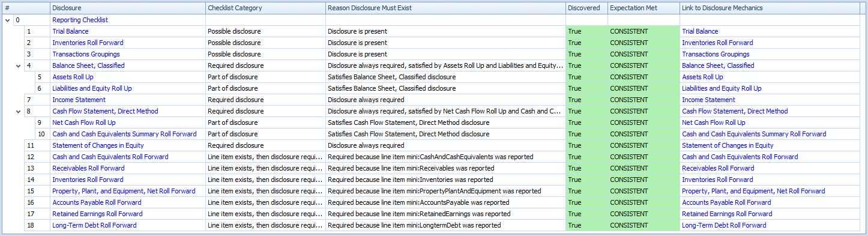868x236 pixels.
Task: Select CONSISTENT cell in Long-Term Debt row
Action: (643, 225)
